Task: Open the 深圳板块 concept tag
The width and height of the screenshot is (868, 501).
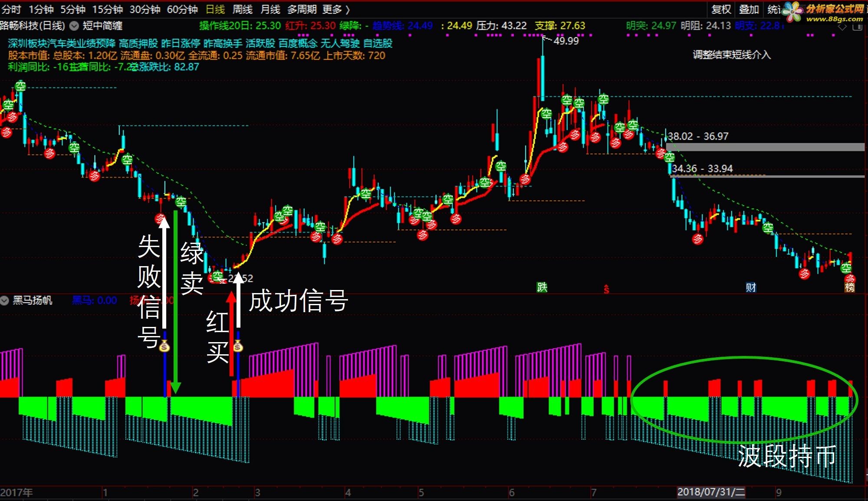Action: tap(27, 43)
